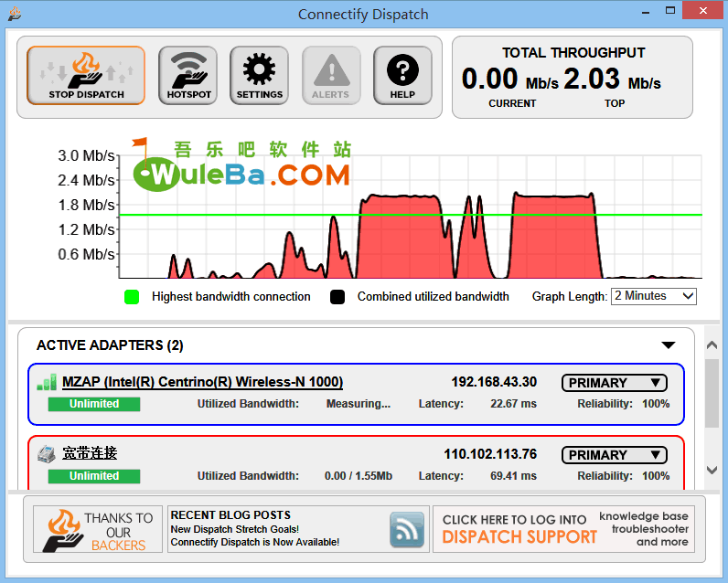Open 'Connectify Dispatch is Now Available!' post

click(x=255, y=542)
